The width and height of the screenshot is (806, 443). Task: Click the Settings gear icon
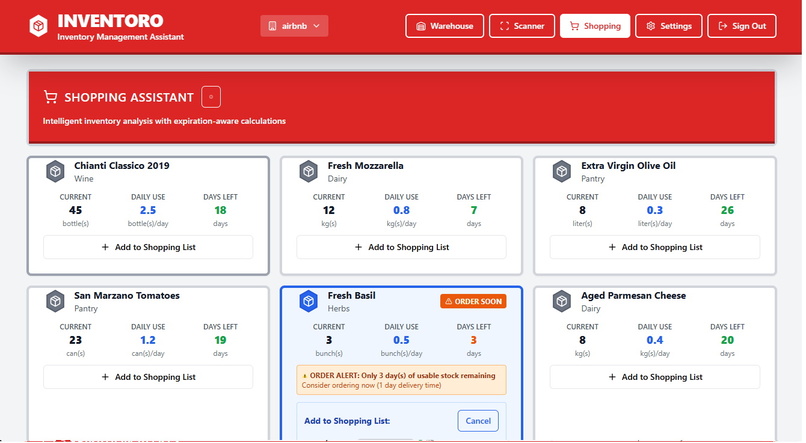tap(651, 26)
